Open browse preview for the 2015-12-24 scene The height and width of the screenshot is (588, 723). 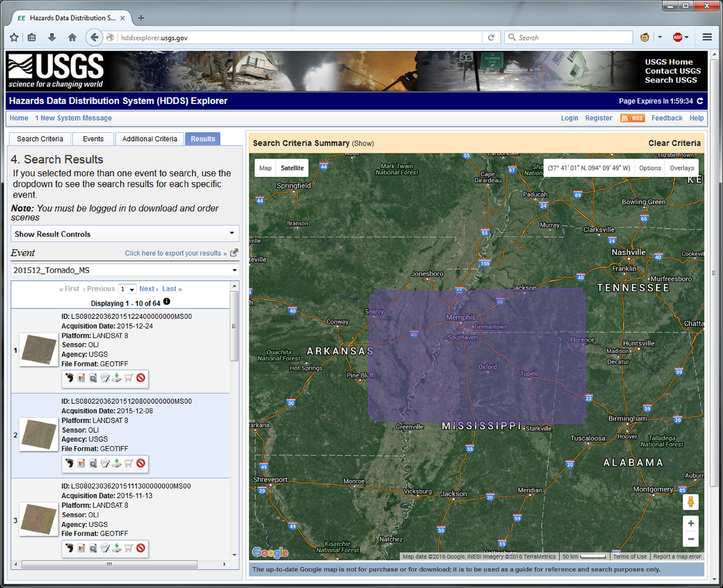[93, 378]
